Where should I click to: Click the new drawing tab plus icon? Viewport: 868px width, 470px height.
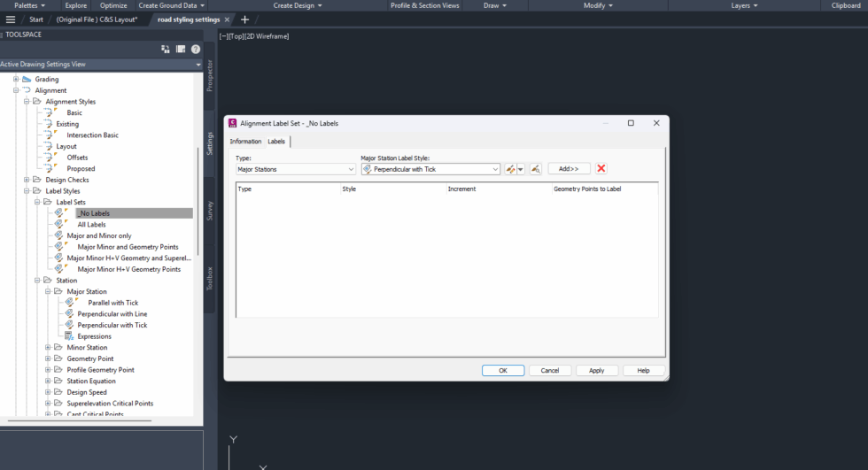(x=244, y=19)
